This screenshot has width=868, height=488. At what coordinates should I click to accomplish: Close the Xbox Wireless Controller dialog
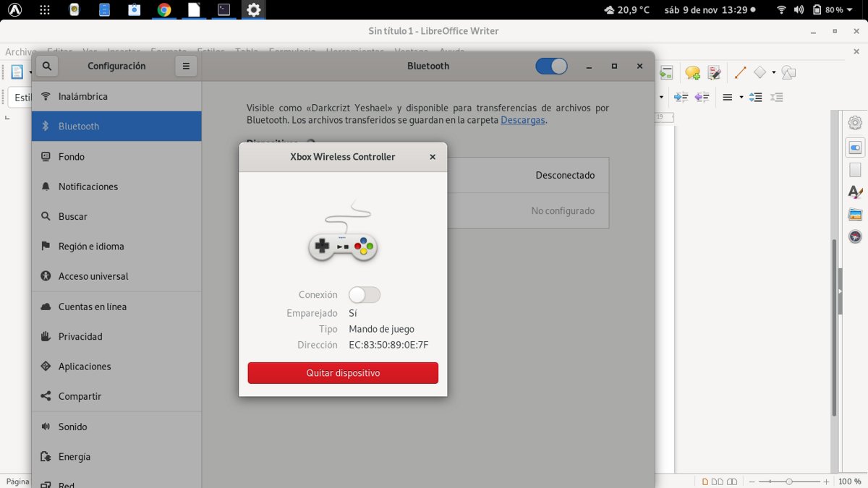coord(433,157)
